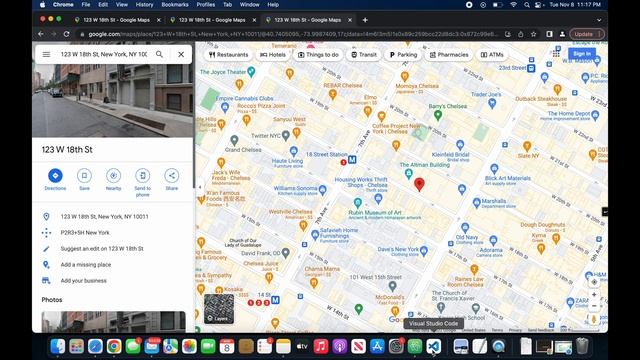The width and height of the screenshot is (640, 360).
Task: Click the plus code P2R3+5H New York
Action: [85, 233]
